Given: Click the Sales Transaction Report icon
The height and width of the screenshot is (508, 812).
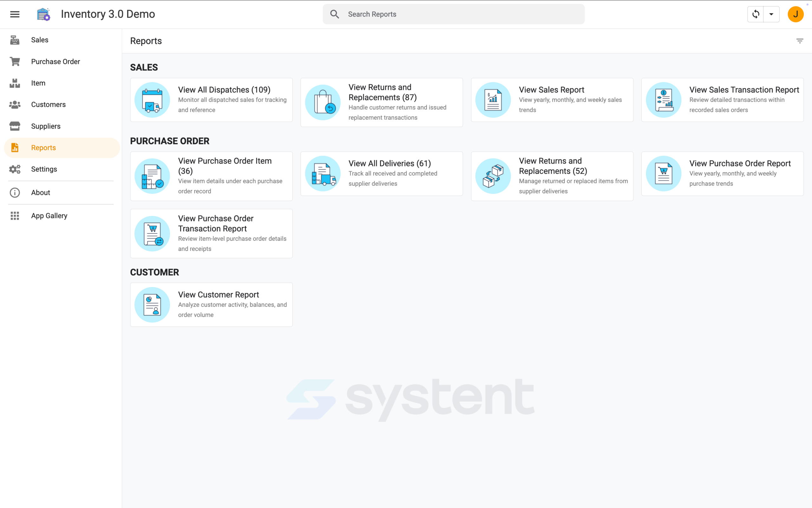Looking at the screenshot, I should (664, 100).
